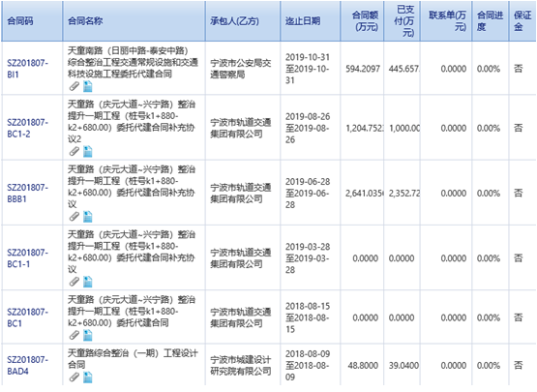Select contractor cell 宁波市公安局交通警察局
This screenshot has height=392, width=537.
pos(241,69)
